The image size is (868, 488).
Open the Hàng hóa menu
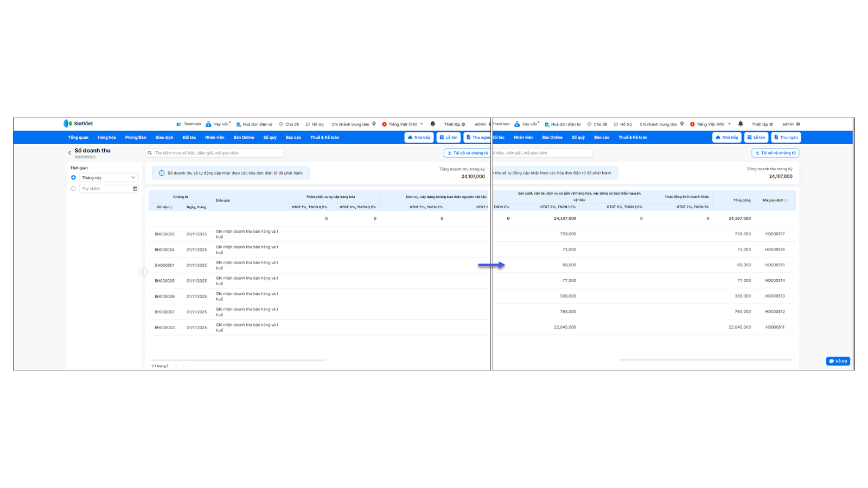click(107, 138)
